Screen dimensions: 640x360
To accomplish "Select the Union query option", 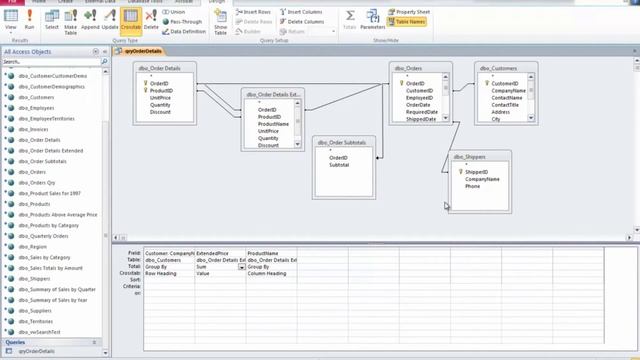I will (x=174, y=12).
